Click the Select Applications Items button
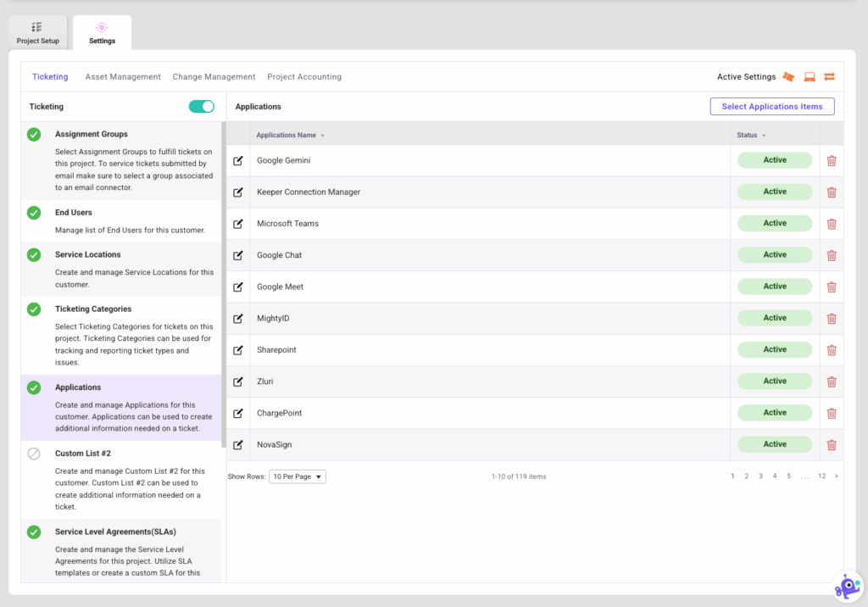The image size is (868, 607). pyautogui.click(x=771, y=106)
